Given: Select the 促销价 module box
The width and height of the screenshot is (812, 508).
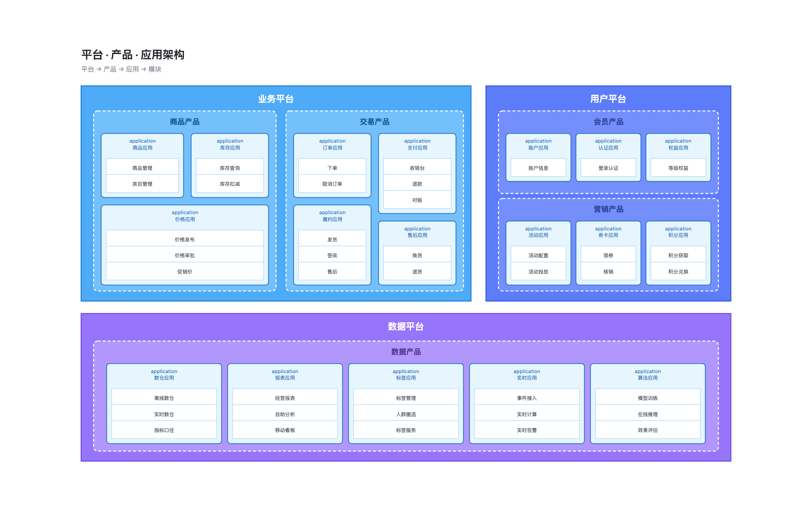Looking at the screenshot, I should pos(185,271).
